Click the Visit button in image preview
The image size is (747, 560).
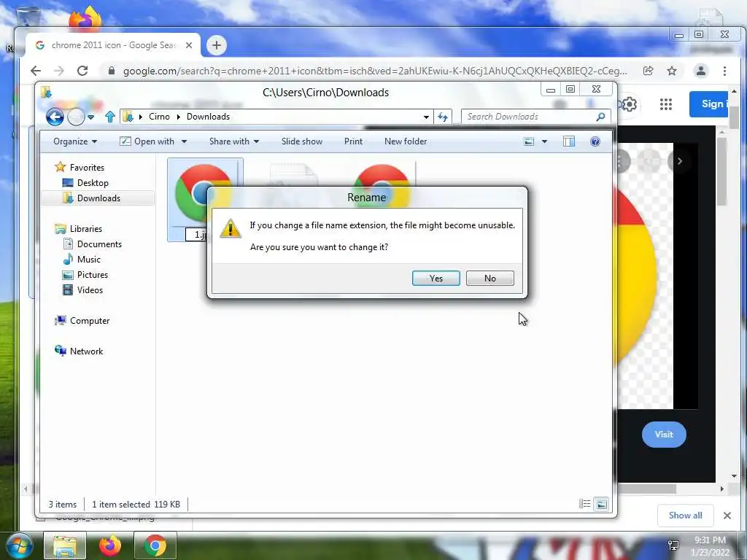coord(664,435)
